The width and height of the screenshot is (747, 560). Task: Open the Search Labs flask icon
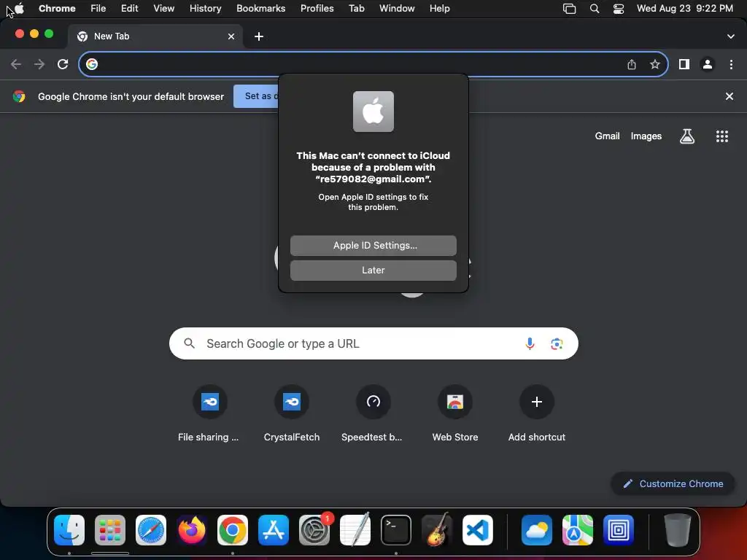pyautogui.click(x=687, y=136)
